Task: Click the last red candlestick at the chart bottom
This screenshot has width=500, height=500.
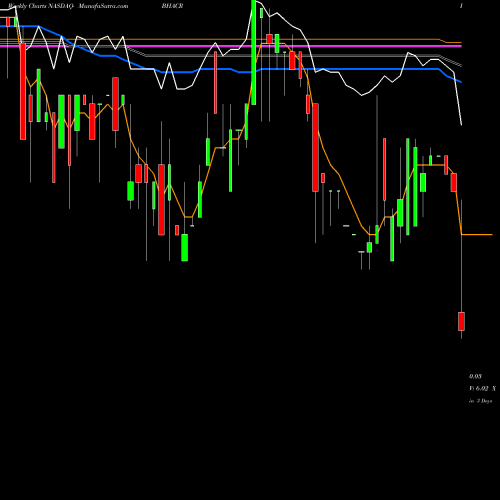Action: tap(461, 321)
